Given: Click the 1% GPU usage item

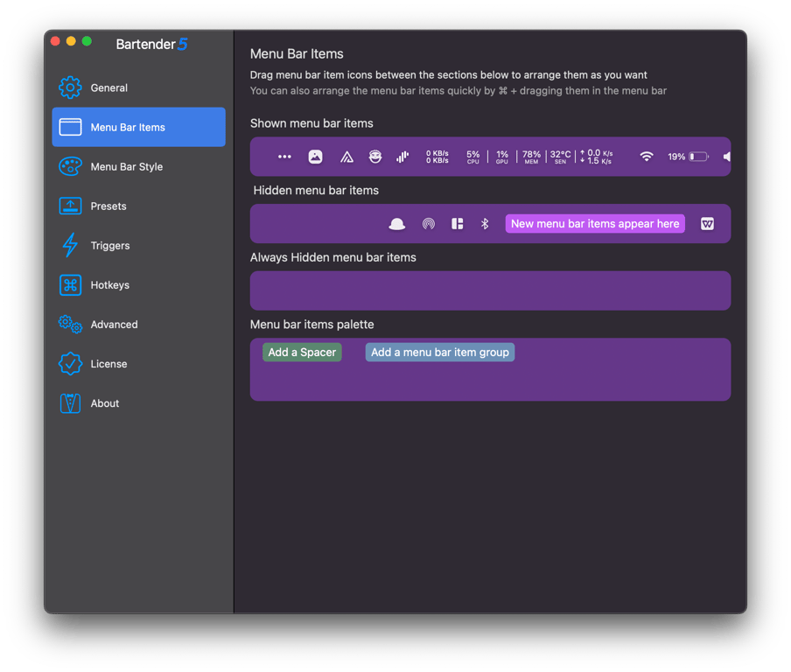Looking at the screenshot, I should (502, 157).
